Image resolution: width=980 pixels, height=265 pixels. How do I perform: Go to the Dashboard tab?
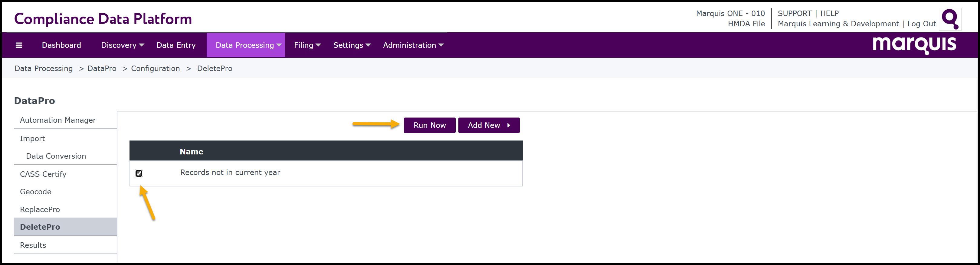click(61, 45)
